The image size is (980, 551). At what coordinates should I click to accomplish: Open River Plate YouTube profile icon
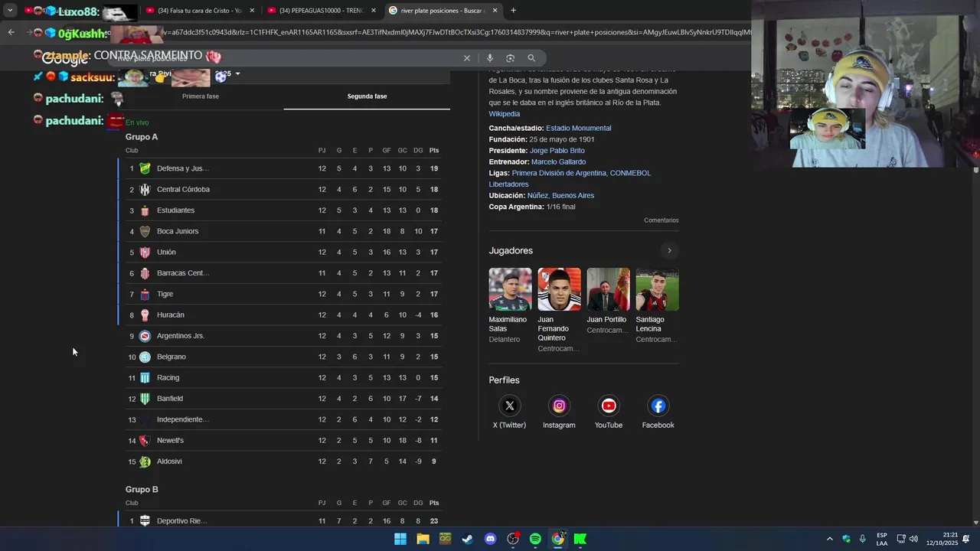coord(609,406)
